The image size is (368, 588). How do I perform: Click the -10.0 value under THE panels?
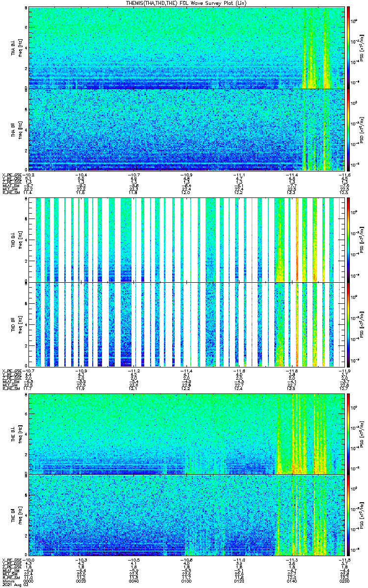(29, 560)
